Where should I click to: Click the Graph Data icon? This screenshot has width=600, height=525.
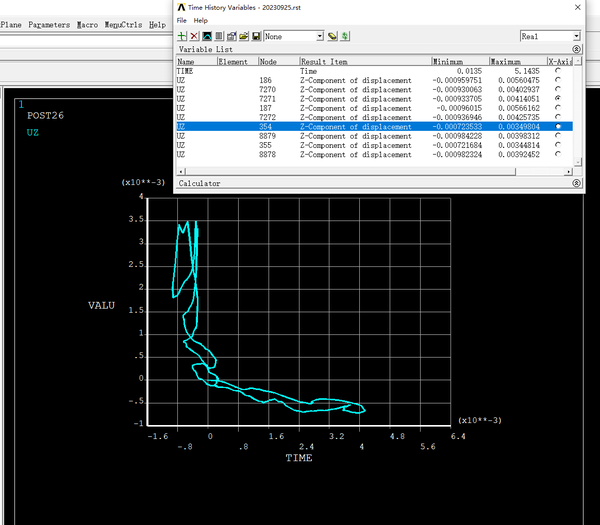pyautogui.click(x=206, y=36)
